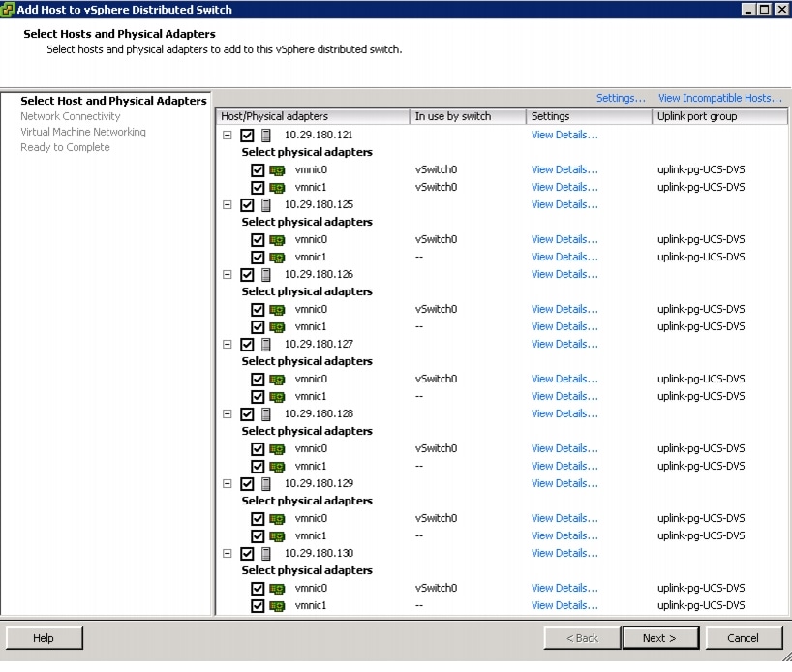The width and height of the screenshot is (792, 672).
Task: Uncheck vmnic0 checkbox under host 10.29.180.128
Action: click(x=258, y=449)
